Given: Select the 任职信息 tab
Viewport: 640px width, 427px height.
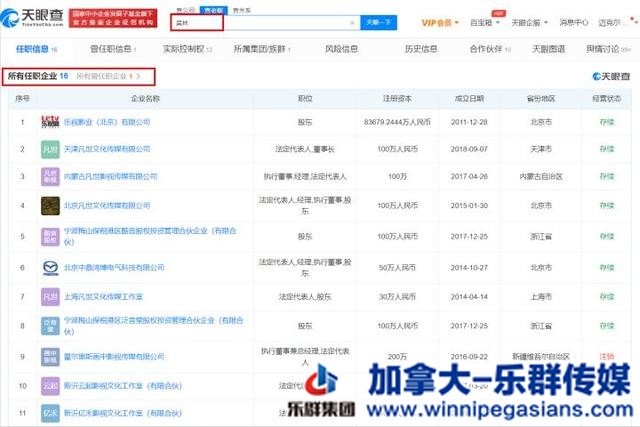Looking at the screenshot, I should click(36, 49).
